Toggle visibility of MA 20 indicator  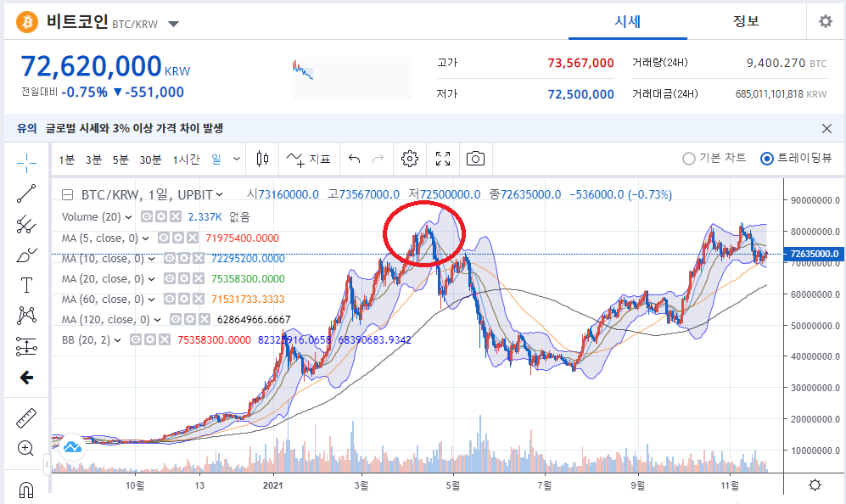pos(170,279)
